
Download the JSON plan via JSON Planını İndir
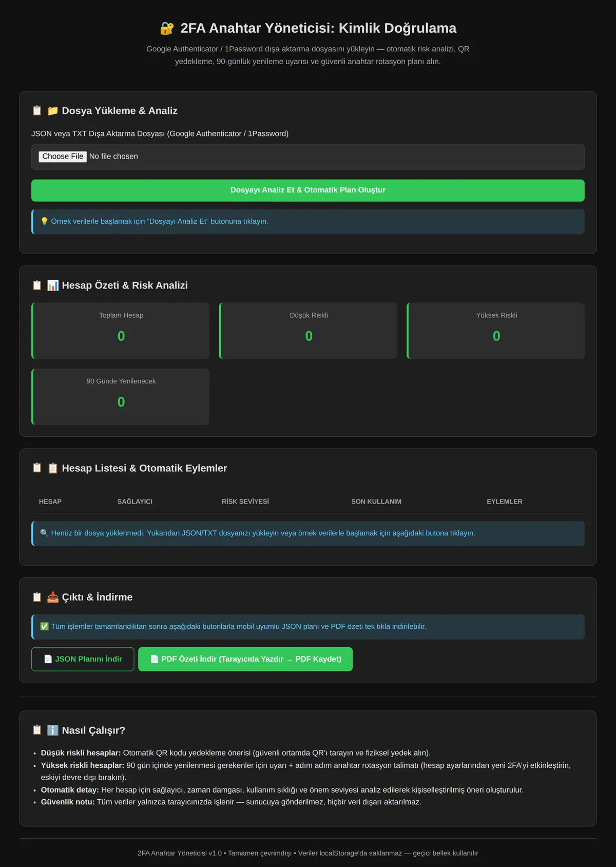(83, 659)
